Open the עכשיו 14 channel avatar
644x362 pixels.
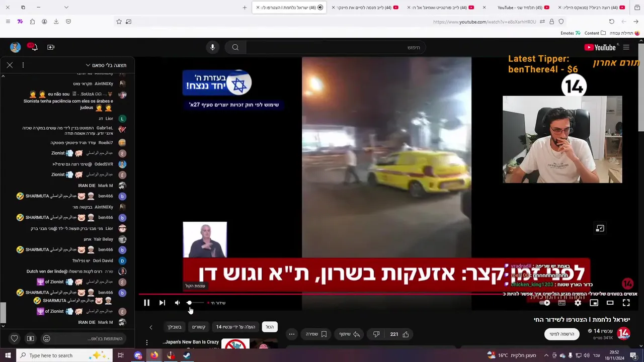[x=623, y=333]
